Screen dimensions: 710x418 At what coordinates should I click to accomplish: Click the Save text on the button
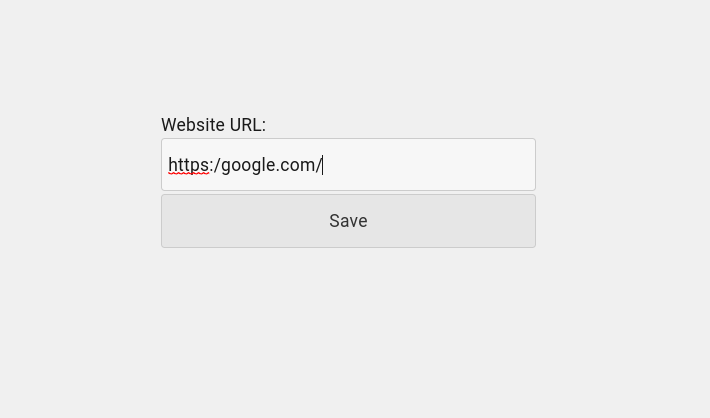[348, 221]
